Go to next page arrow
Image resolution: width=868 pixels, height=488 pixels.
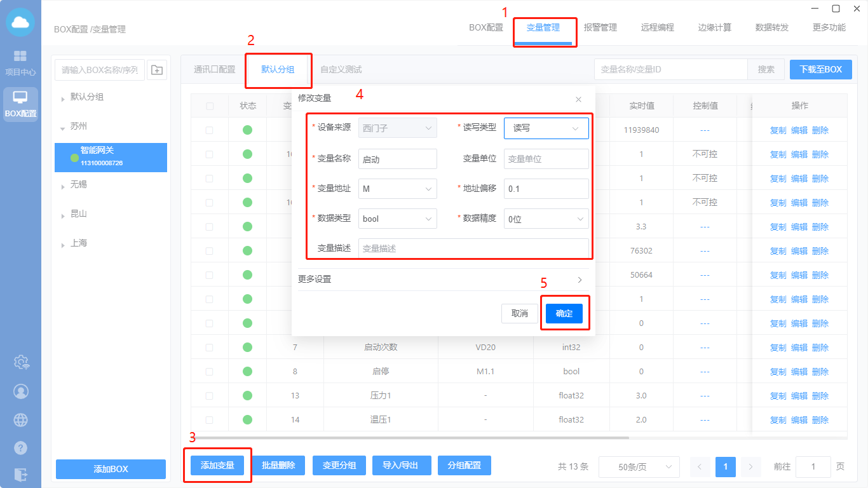pyautogui.click(x=750, y=466)
